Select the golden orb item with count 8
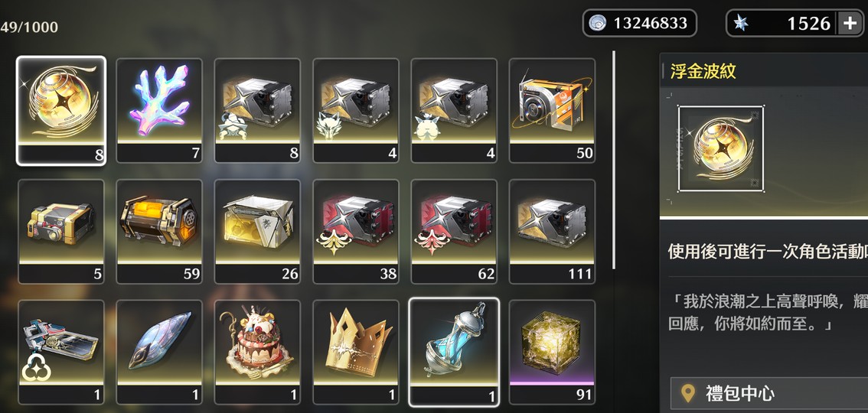868x413 pixels. pos(61,111)
